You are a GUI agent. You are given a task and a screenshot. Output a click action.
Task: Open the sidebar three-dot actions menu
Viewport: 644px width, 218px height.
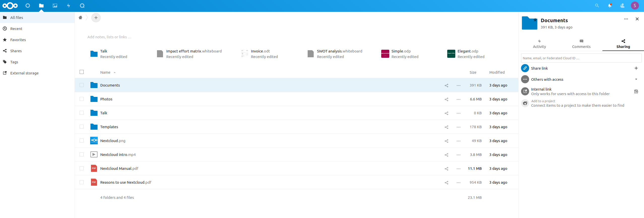click(x=626, y=19)
